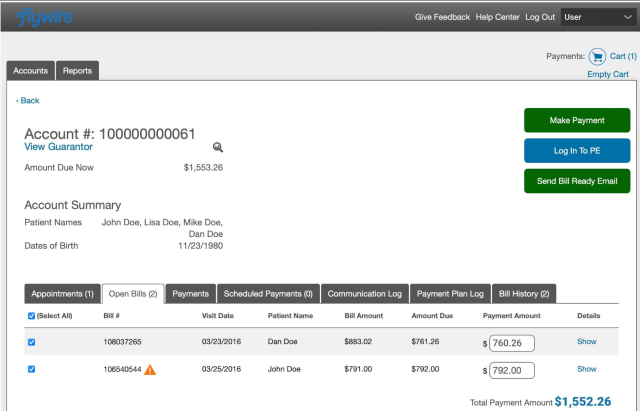This screenshot has width=640, height=411.
Task: Switch to the Reports tab
Action: click(77, 71)
